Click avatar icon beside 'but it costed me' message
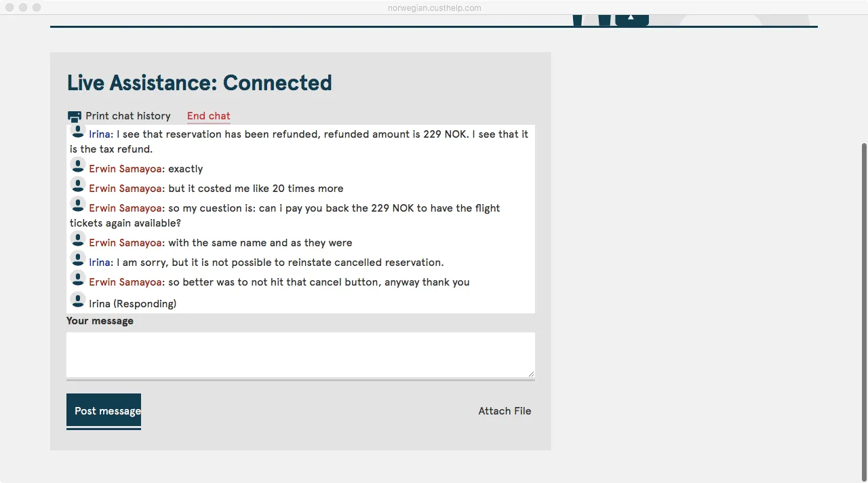 coord(78,185)
